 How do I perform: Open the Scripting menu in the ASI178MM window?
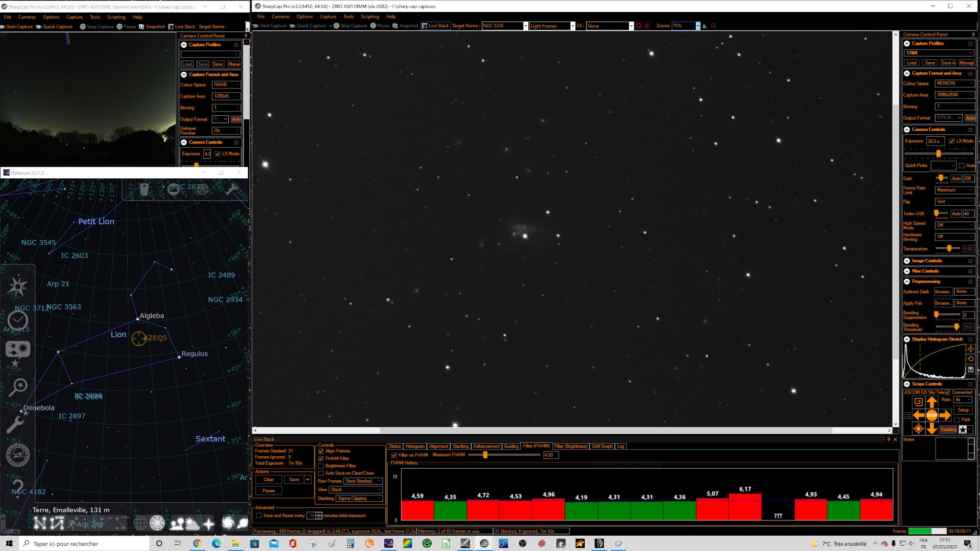click(370, 16)
